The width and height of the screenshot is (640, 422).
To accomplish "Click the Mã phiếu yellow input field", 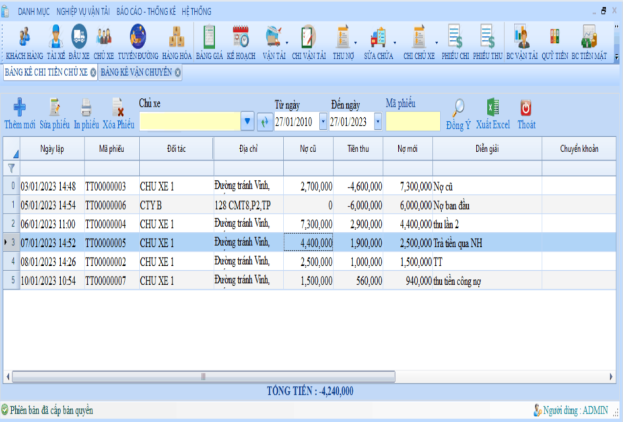I will [x=413, y=122].
